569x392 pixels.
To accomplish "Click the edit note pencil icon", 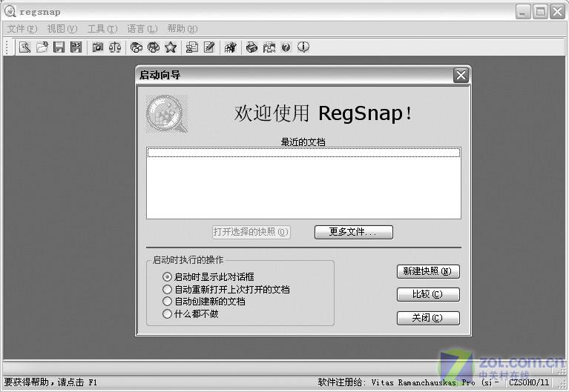I will pyautogui.click(x=209, y=47).
